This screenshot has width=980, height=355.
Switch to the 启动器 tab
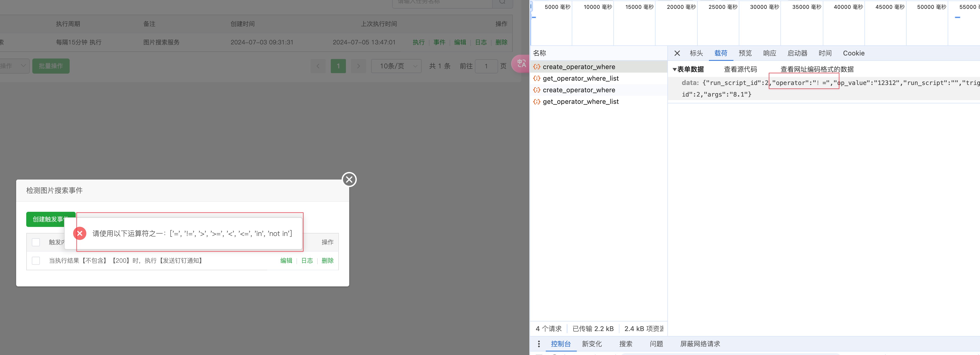797,53
